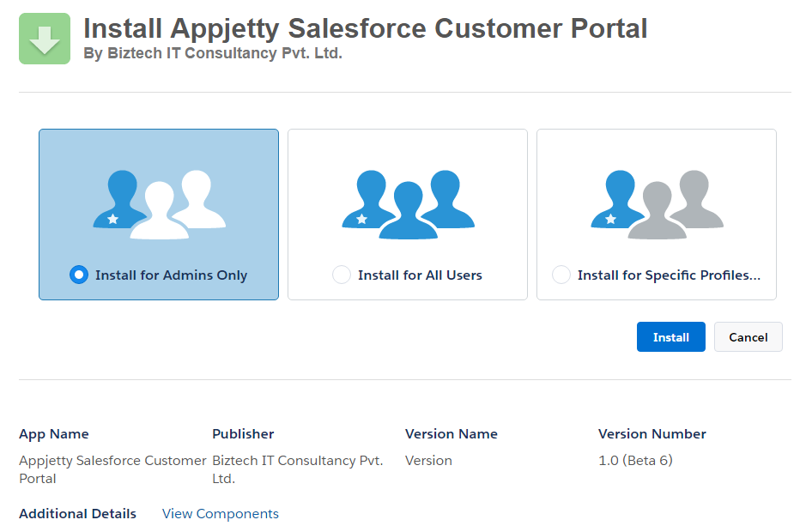The image size is (806, 532).
Task: Cancel the package installation
Action: tap(748, 337)
